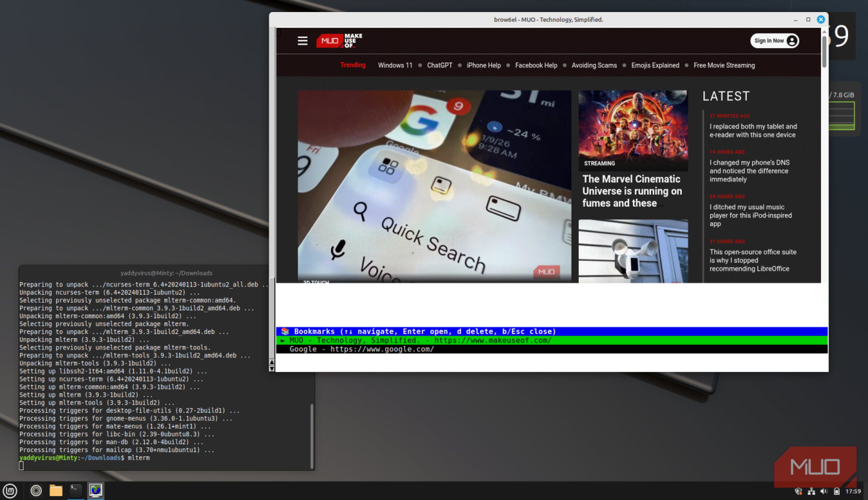The height and width of the screenshot is (500, 868).
Task: Open the iPhone Help trending topic
Action: tap(483, 65)
